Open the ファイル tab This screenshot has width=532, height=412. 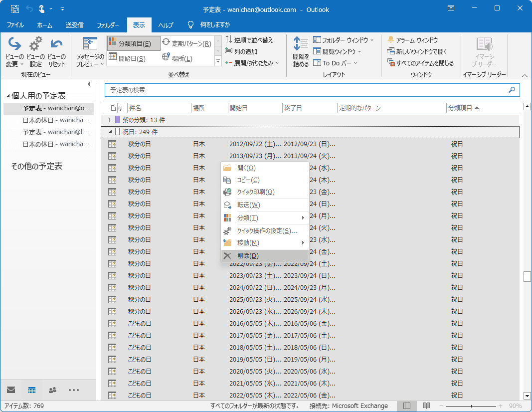[15, 25]
